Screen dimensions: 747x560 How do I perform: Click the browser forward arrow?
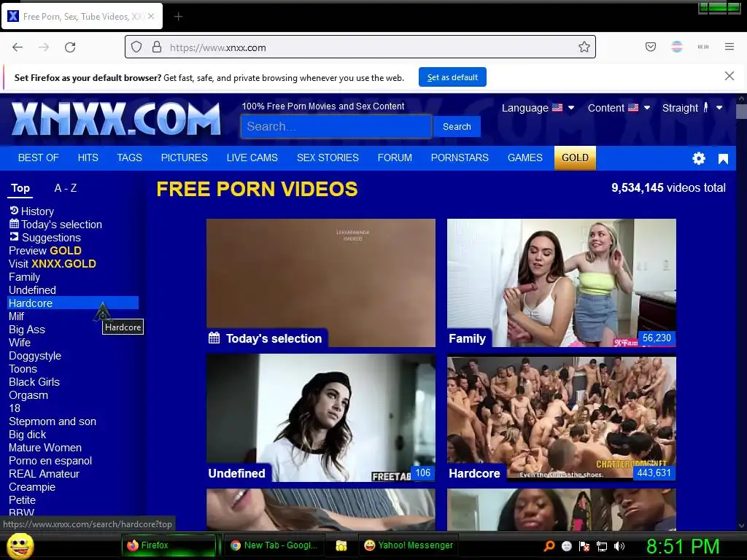point(44,47)
